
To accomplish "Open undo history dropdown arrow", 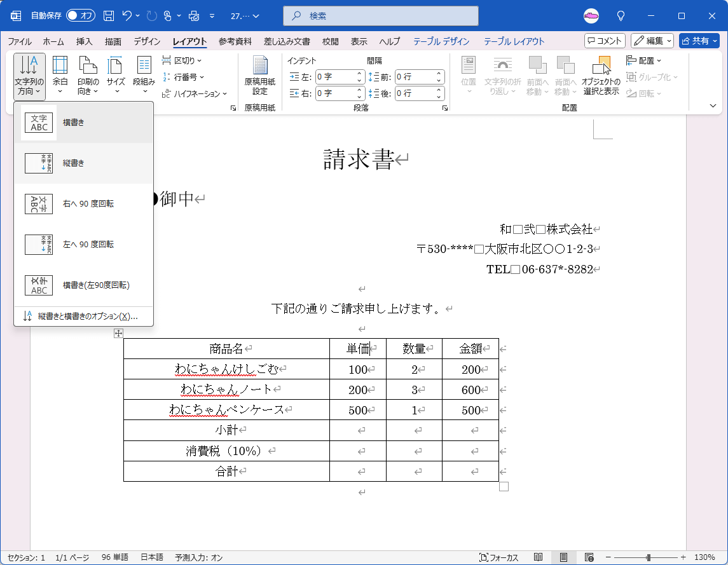I will (x=138, y=16).
